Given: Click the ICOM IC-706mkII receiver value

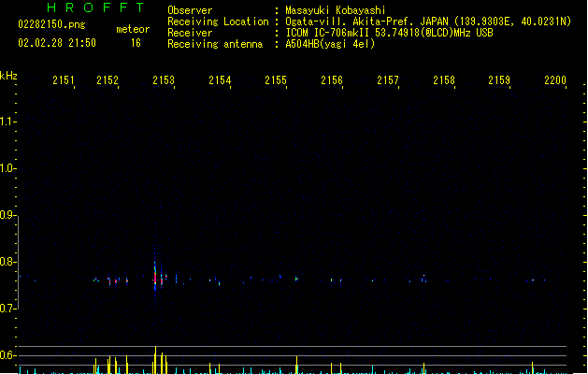Looking at the screenshot, I should [x=389, y=33].
